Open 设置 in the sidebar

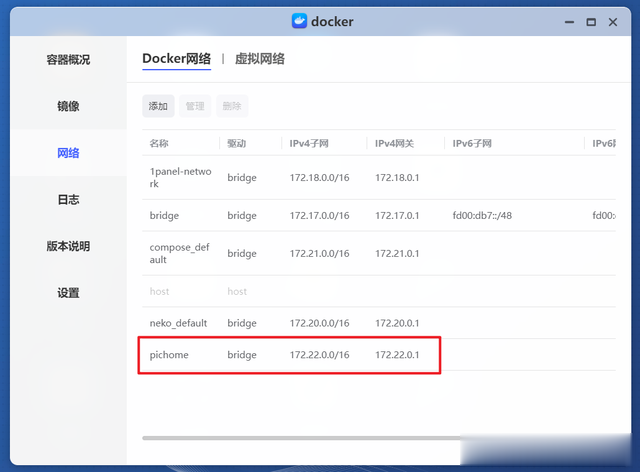pos(68,293)
